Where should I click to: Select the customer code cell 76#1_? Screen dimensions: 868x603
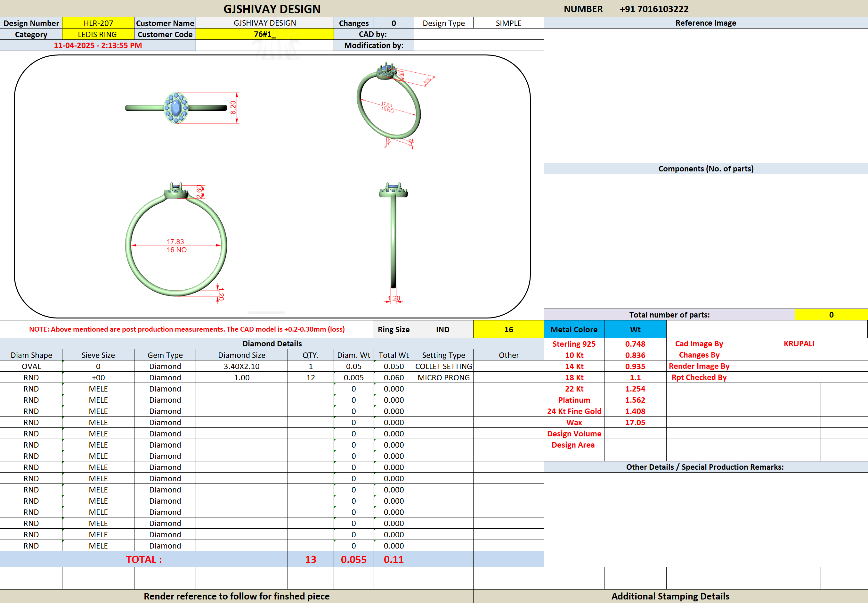point(265,34)
